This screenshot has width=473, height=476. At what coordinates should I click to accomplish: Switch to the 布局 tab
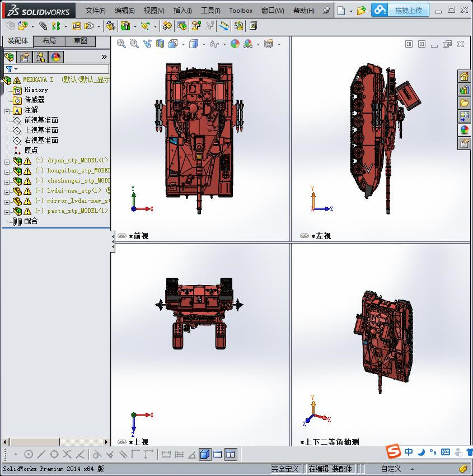(x=49, y=41)
